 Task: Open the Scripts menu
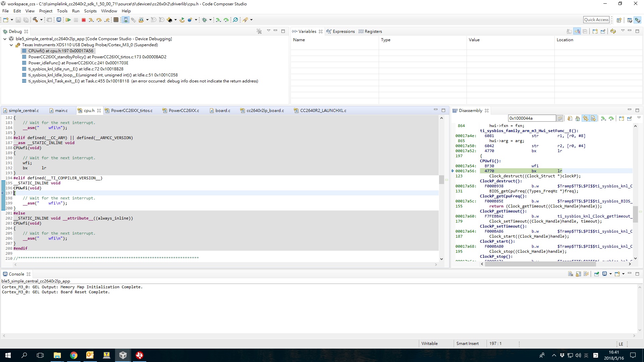[x=90, y=11]
